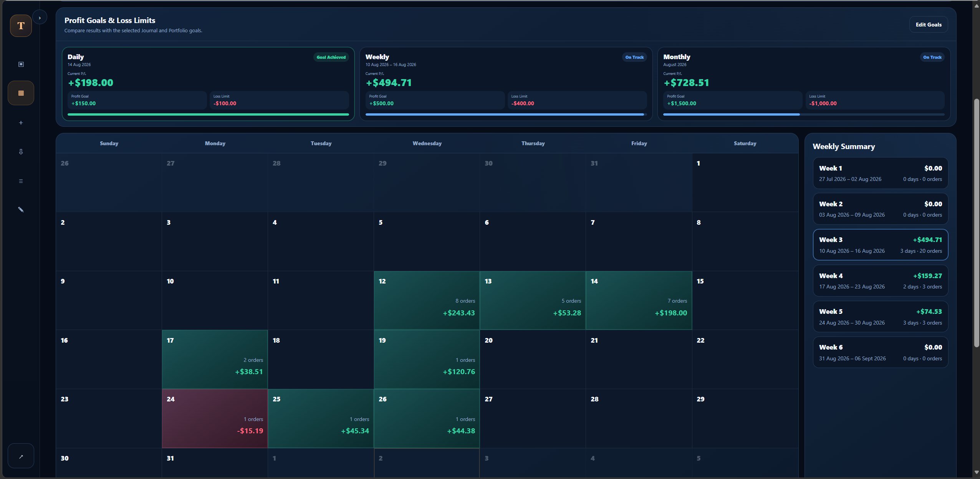980x479 pixels.
Task: Open August 17 cell showing +$38.51
Action: point(215,360)
